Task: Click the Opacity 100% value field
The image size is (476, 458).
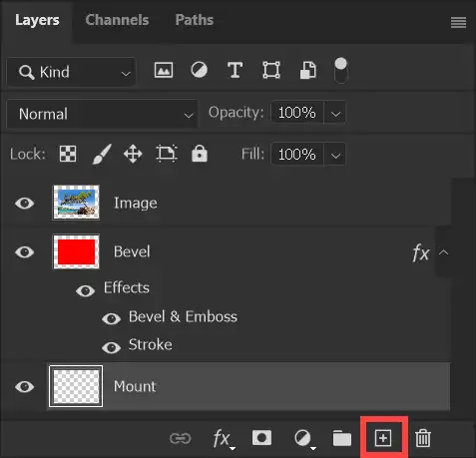Action: coord(297,113)
